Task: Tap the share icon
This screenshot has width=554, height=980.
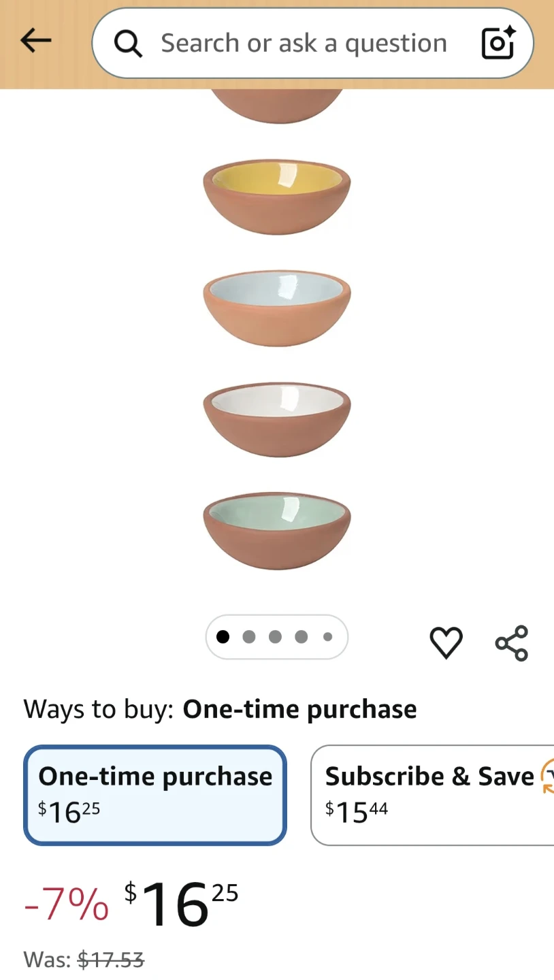Action: [512, 642]
